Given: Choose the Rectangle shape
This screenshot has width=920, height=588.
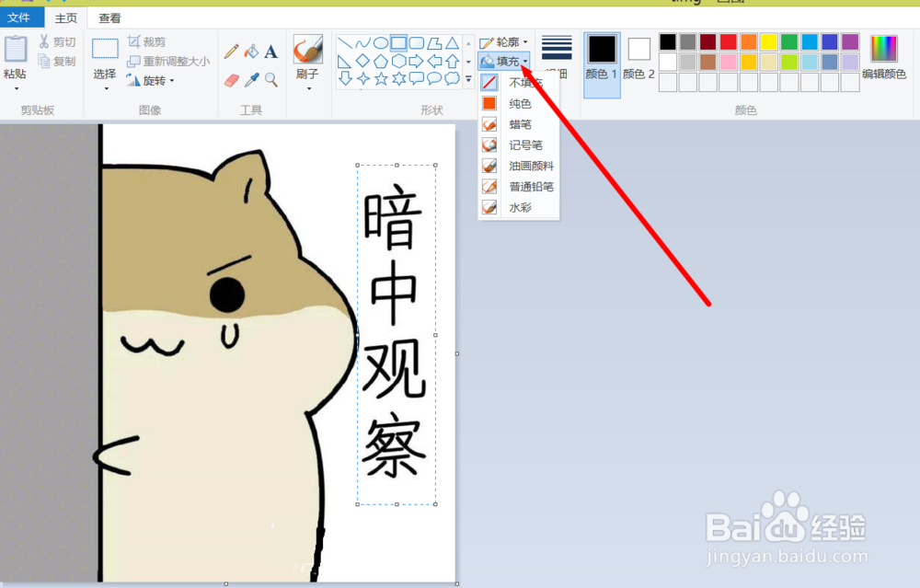Looking at the screenshot, I should pos(398,43).
